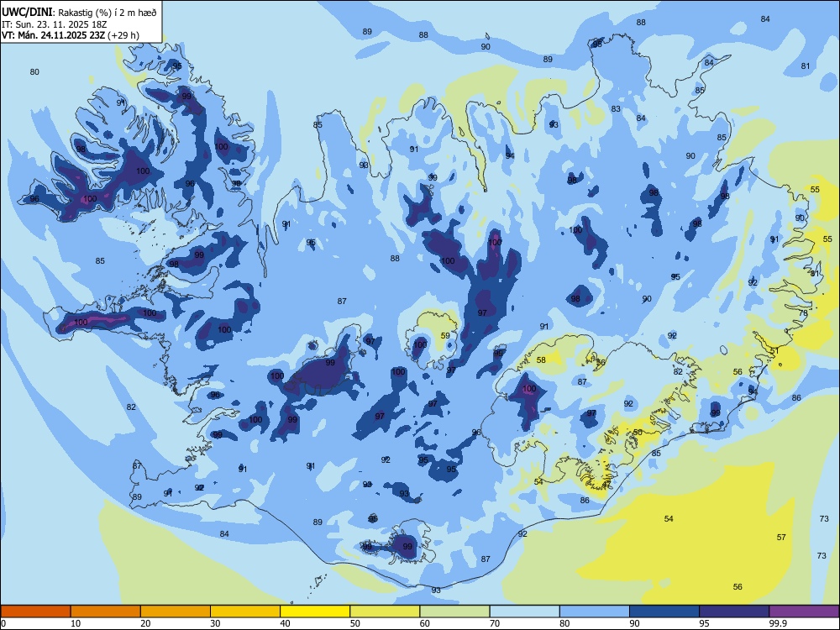Pick the navy 95–99.9 legend band

coord(734,612)
